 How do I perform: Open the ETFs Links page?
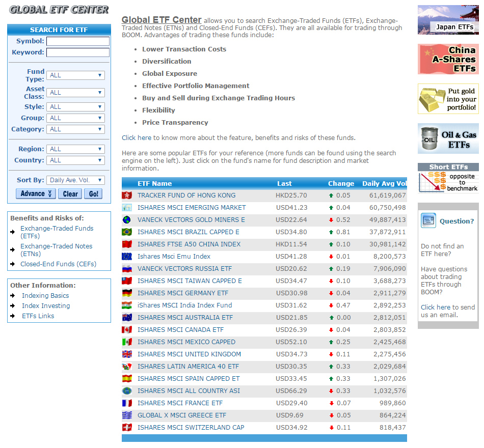click(38, 316)
